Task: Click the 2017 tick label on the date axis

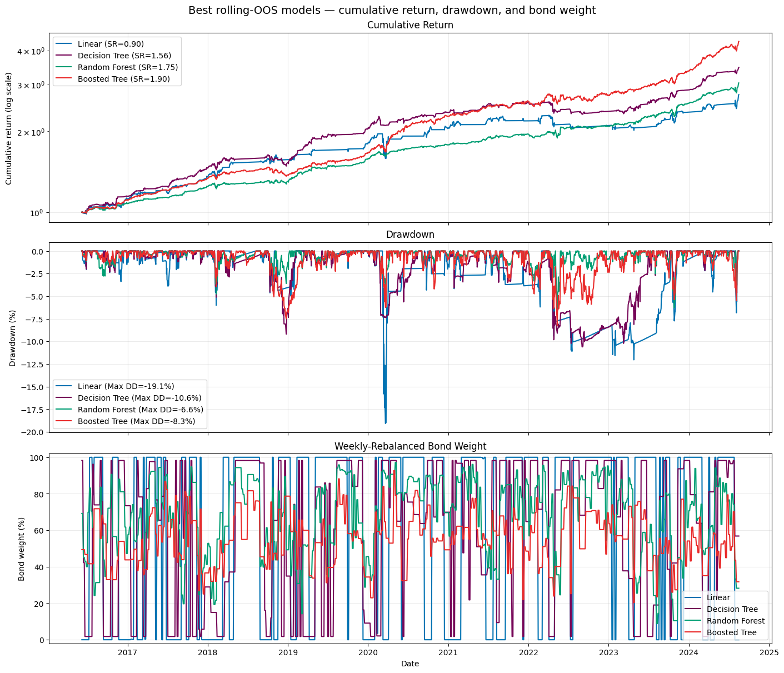Action: click(128, 653)
